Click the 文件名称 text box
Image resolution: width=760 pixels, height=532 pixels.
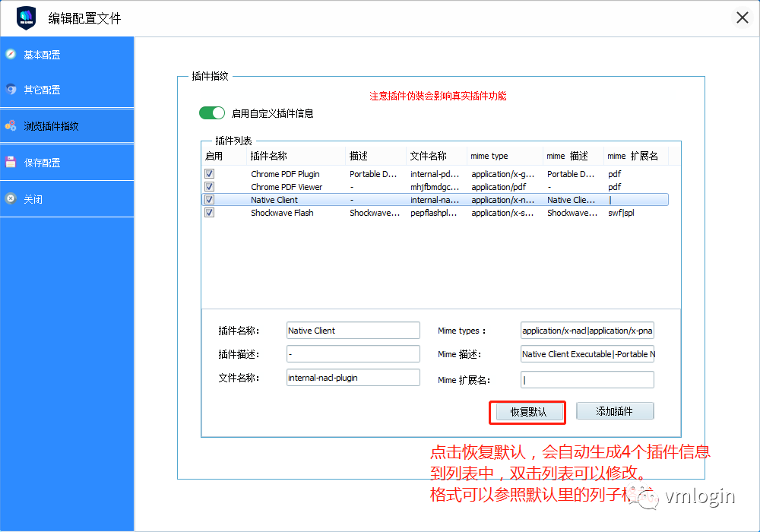click(x=353, y=378)
